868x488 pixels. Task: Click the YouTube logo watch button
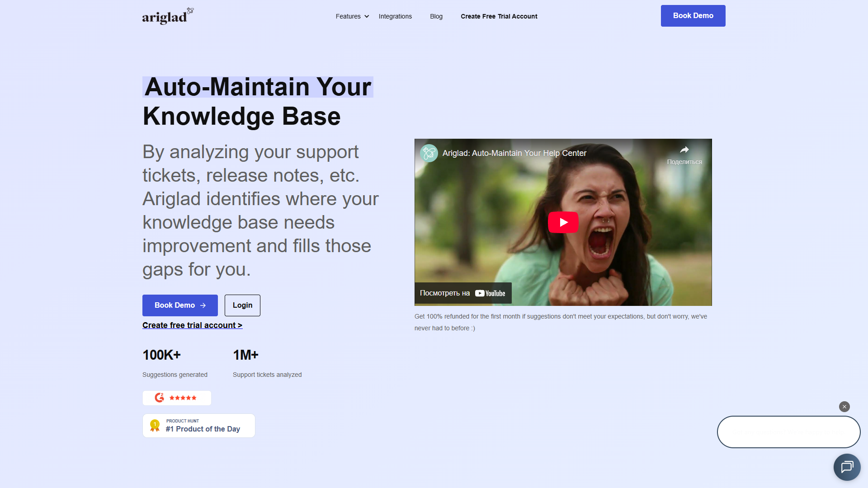tap(490, 293)
